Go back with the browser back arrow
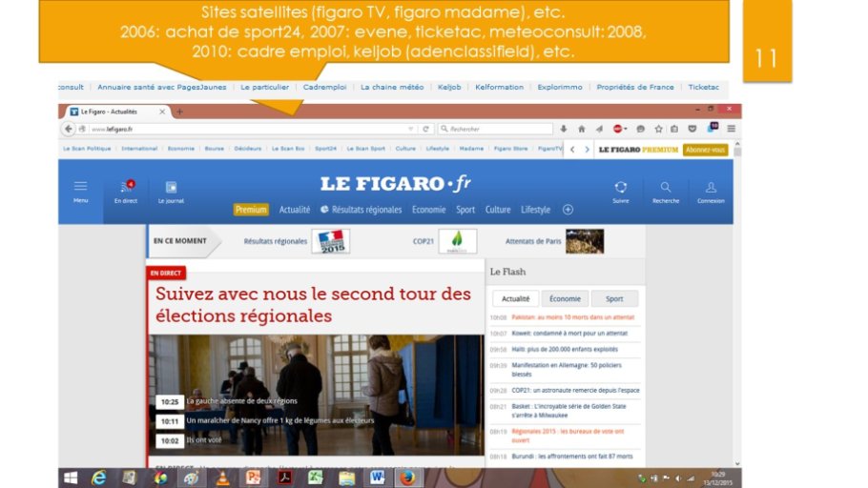This screenshot has height=488, width=868. (x=68, y=129)
